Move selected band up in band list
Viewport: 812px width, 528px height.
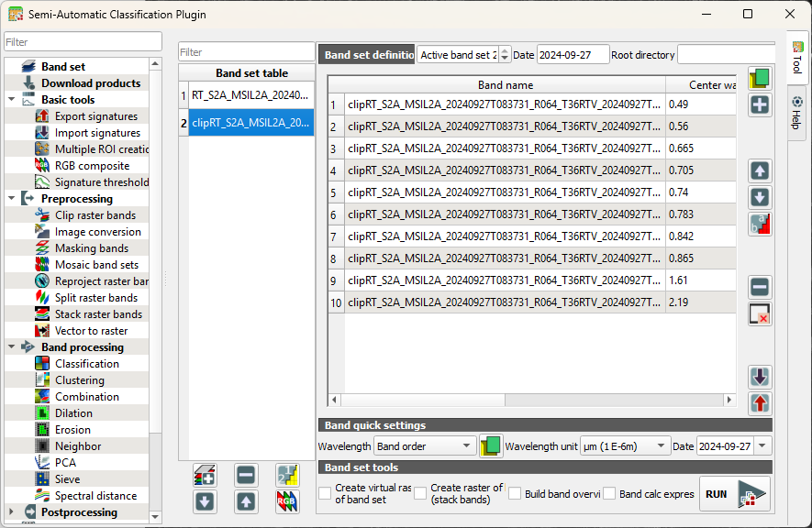(x=760, y=170)
